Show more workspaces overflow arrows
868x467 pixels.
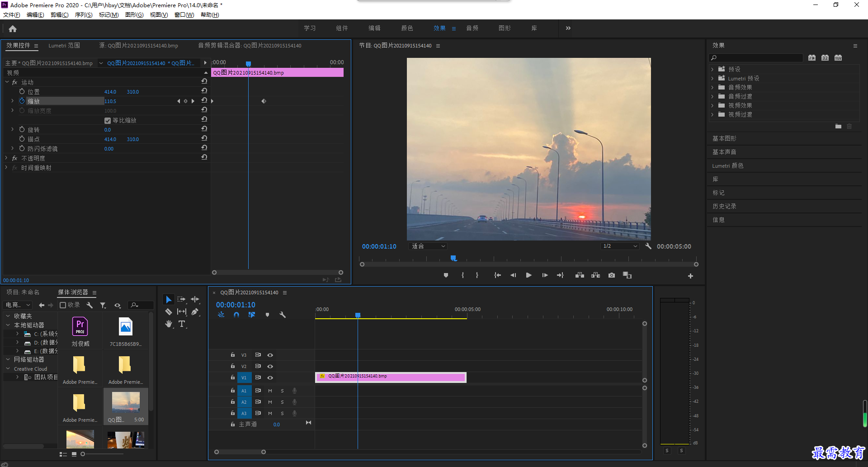(568, 28)
